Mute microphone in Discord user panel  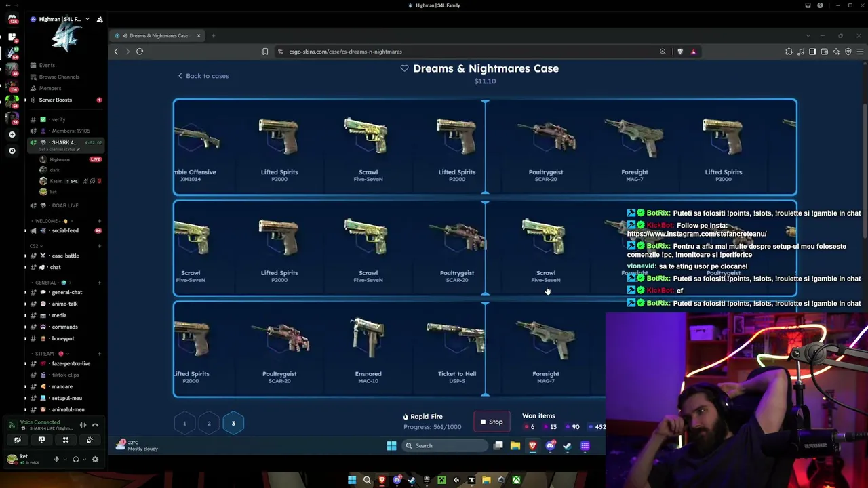56,459
